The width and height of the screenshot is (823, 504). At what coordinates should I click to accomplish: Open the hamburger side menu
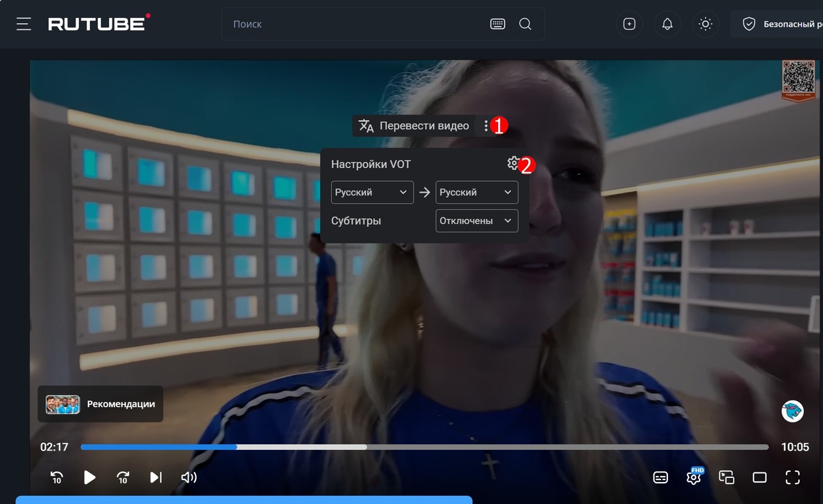(x=24, y=24)
